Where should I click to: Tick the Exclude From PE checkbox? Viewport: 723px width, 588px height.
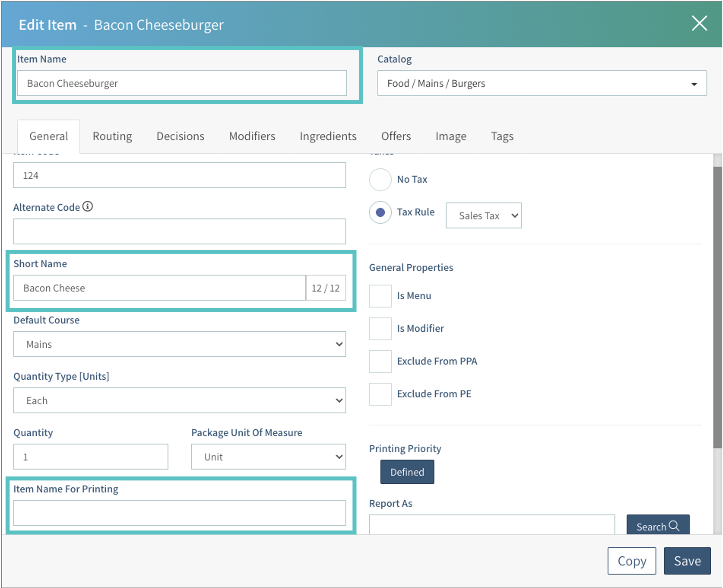coord(380,394)
